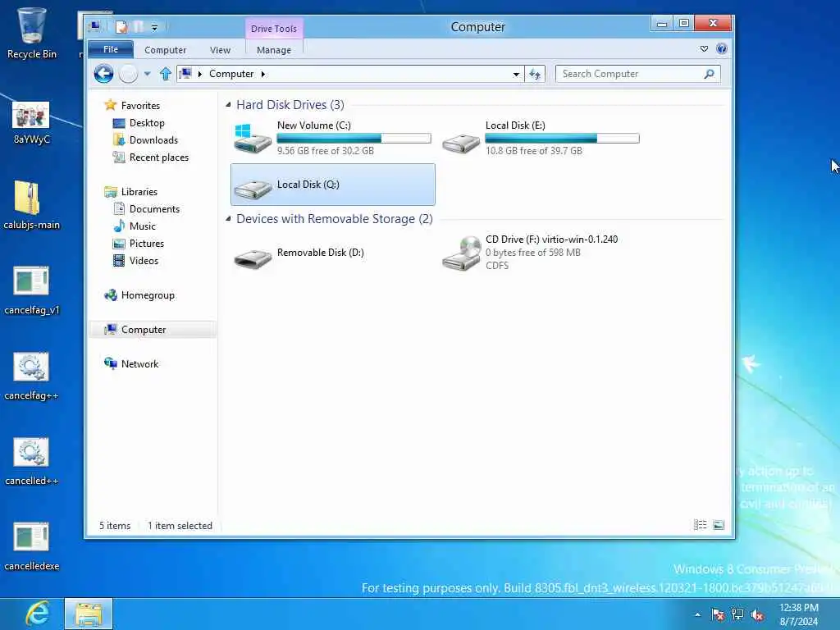Click the Drive Tools contextual tab header
840x630 pixels.
[274, 29]
